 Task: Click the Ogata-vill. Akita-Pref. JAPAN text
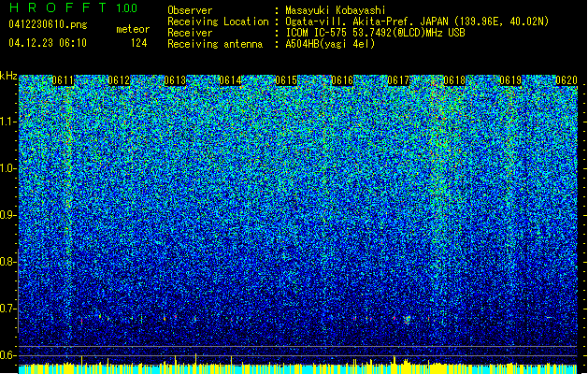pyautogui.click(x=366, y=22)
